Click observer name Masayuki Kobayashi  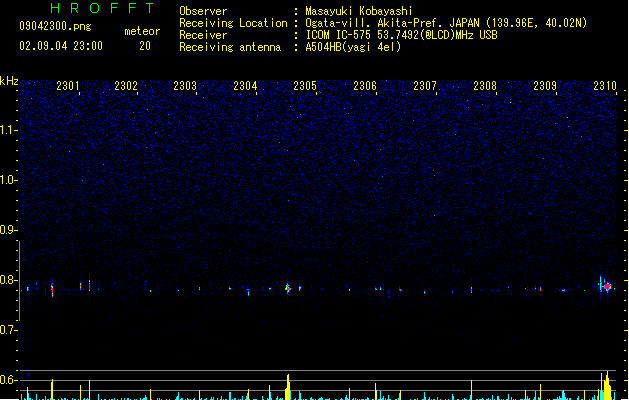tap(359, 11)
